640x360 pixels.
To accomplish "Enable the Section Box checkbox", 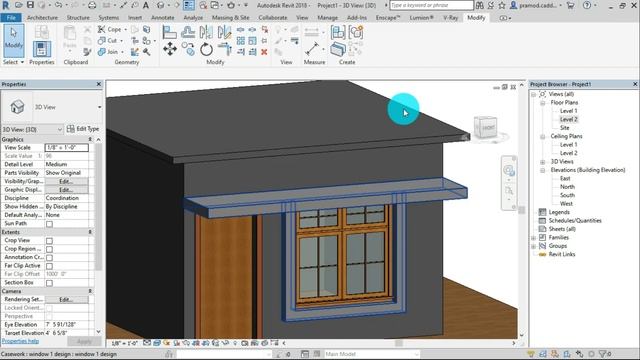I will [x=49, y=283].
